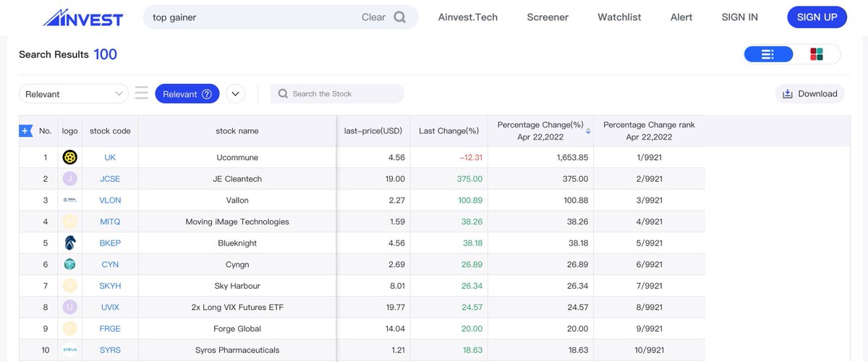Click the Ucommune stock name

tap(237, 158)
